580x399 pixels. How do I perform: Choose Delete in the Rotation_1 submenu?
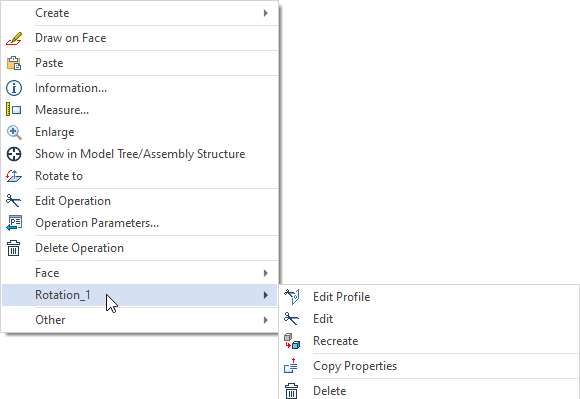tap(429, 391)
